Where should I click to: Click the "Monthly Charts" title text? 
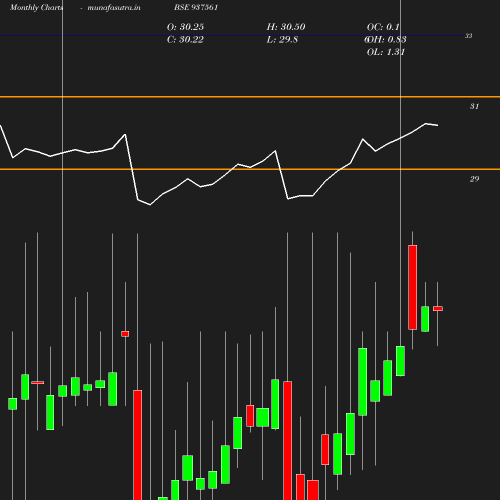coord(36,7)
